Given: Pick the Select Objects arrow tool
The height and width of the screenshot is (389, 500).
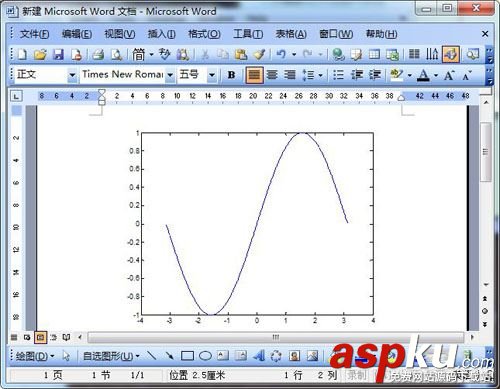Looking at the screenshot, I should [x=66, y=356].
